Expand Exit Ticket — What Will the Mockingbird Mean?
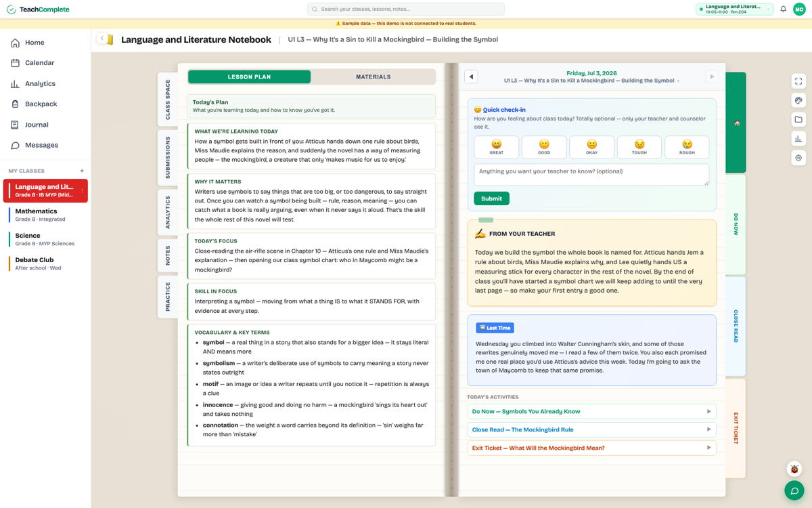Screen dimensions: 812x508 click(x=591, y=448)
